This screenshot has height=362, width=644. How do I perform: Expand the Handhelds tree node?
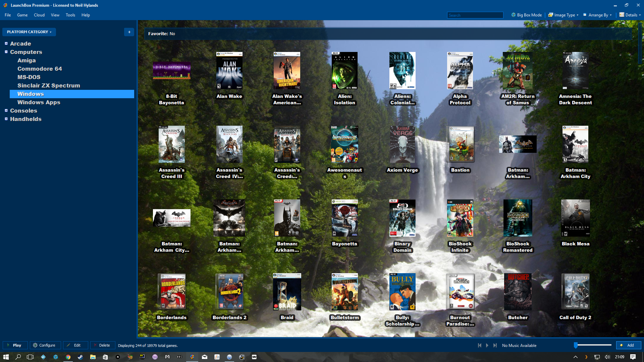pyautogui.click(x=6, y=119)
